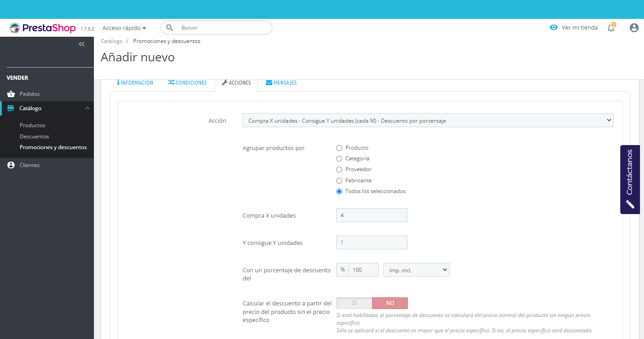This screenshot has height=339, width=644.
Task: Open Acceso rápido dropdown
Action: coord(124,28)
